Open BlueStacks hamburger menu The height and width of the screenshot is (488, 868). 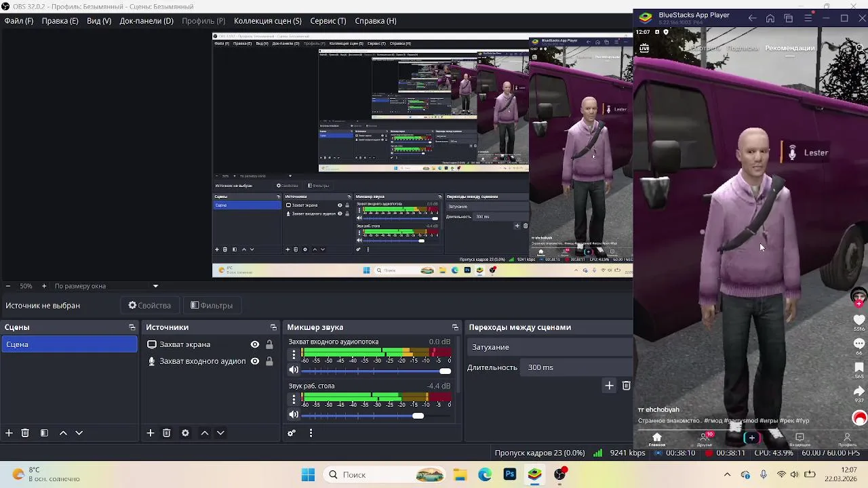coord(808,18)
